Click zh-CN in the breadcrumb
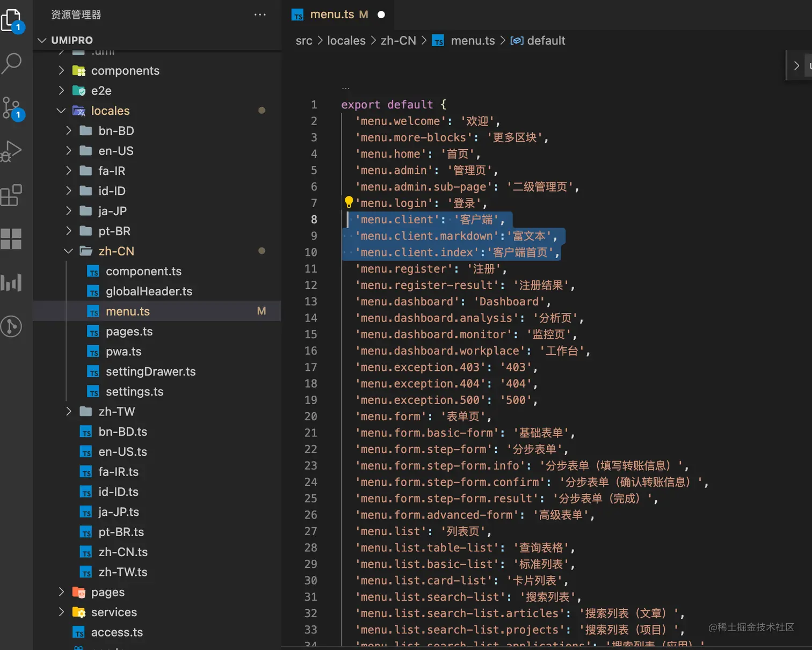 398,41
